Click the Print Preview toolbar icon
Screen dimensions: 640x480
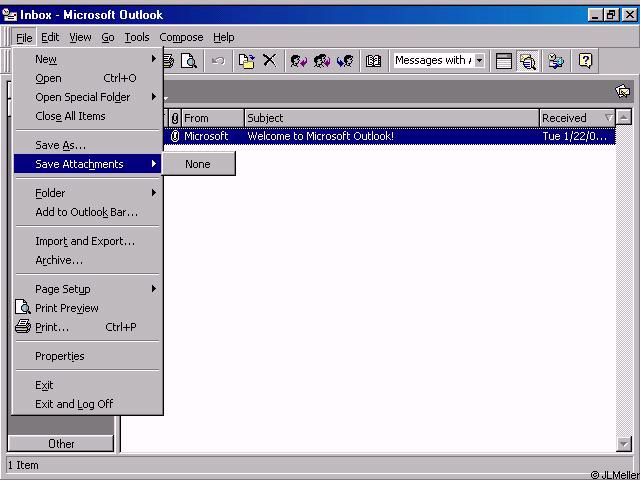coord(189,61)
